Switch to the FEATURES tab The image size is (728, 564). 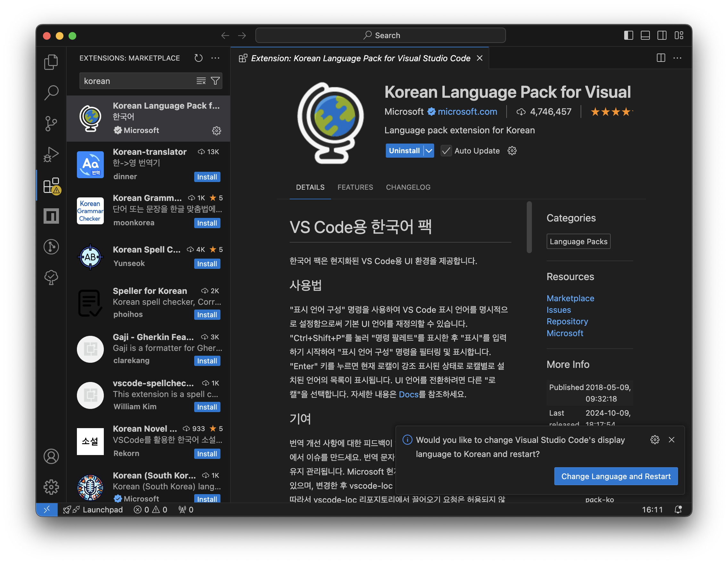[x=355, y=187]
